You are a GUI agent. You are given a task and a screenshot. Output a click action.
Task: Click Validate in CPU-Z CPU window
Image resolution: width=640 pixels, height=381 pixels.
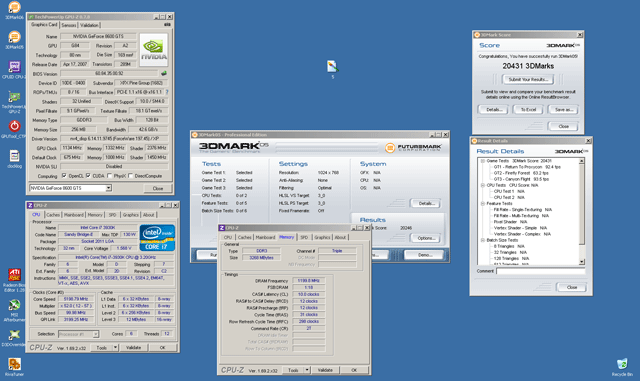point(133,348)
